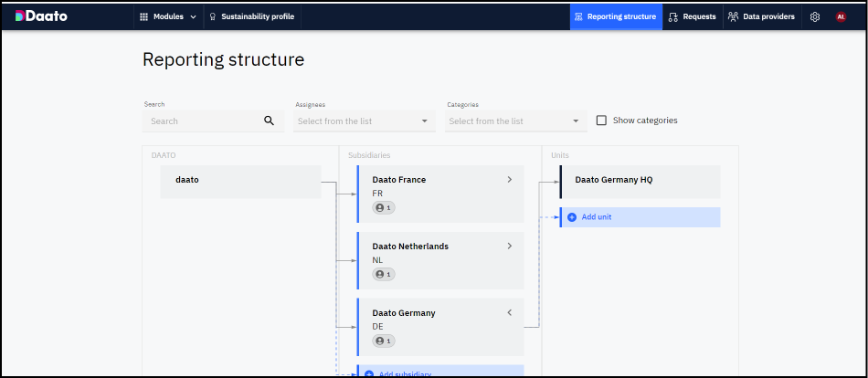Click the FR country code text

pos(377,194)
